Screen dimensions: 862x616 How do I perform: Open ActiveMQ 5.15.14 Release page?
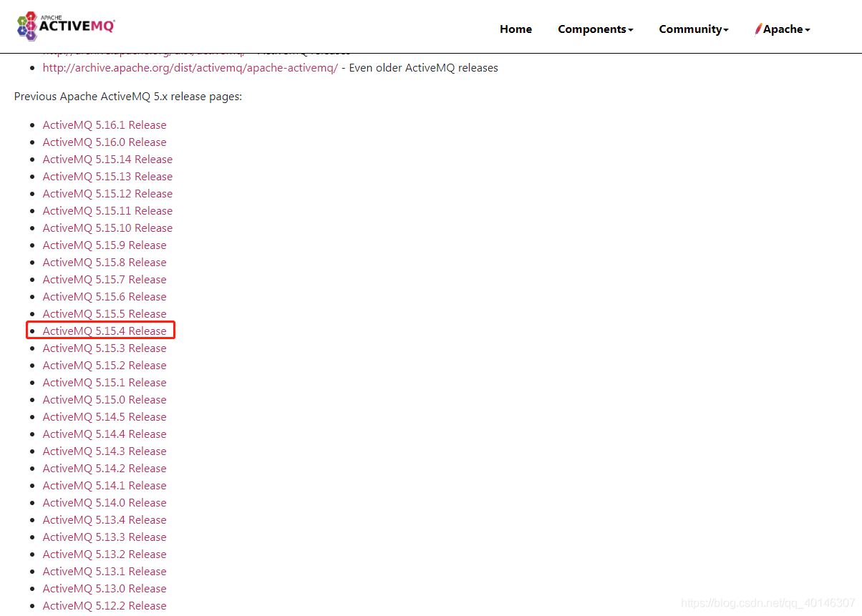pos(107,160)
